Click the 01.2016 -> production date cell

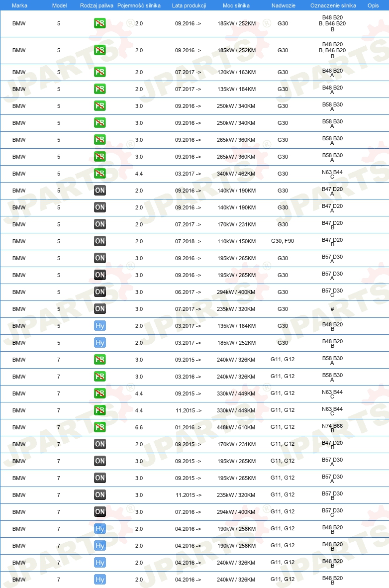pyautogui.click(x=188, y=427)
